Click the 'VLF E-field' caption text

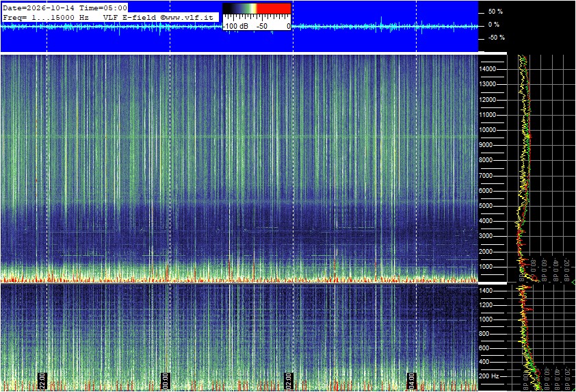coord(130,17)
